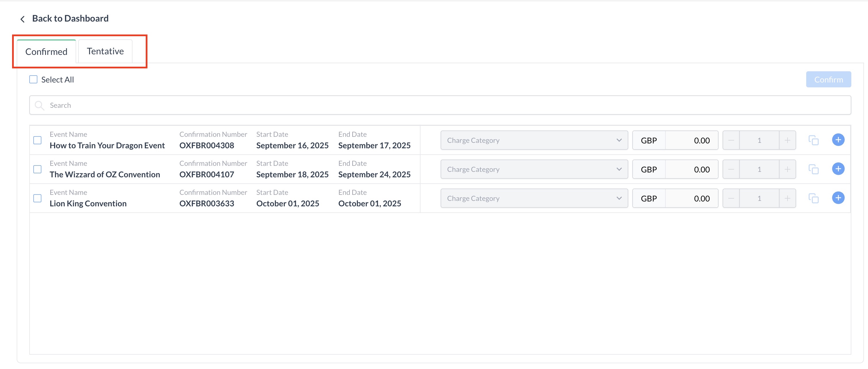The width and height of the screenshot is (868, 369).
Task: Select the How to Train Your Dragon Event checkbox
Action: pyautogui.click(x=37, y=140)
